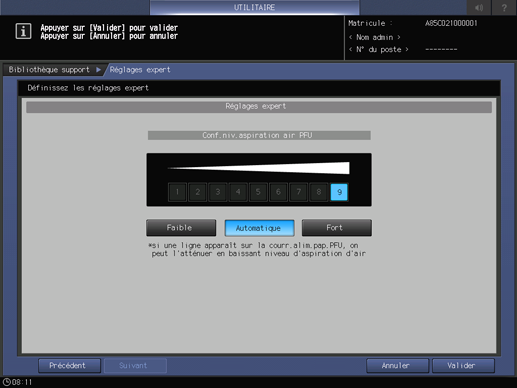Raise air suction with Fort button
The height and width of the screenshot is (388, 517).
[337, 228]
